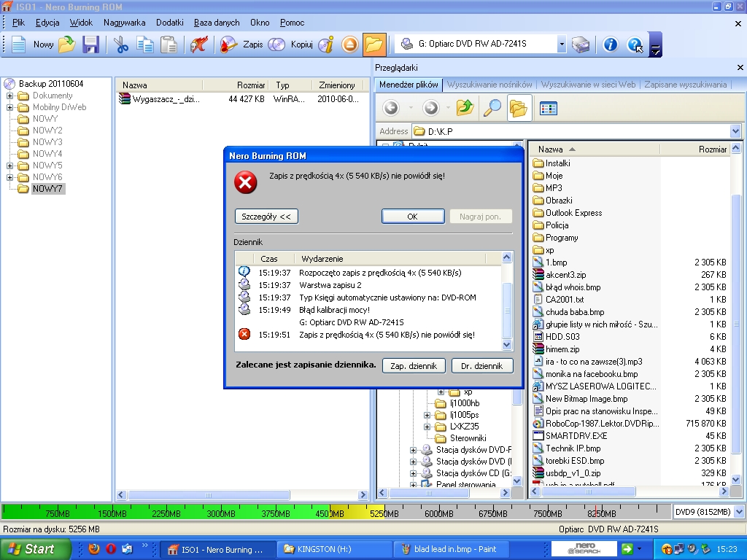Select Błąd kalibracji mocy! log entry
Screen dimensions: 747x560
click(x=334, y=310)
